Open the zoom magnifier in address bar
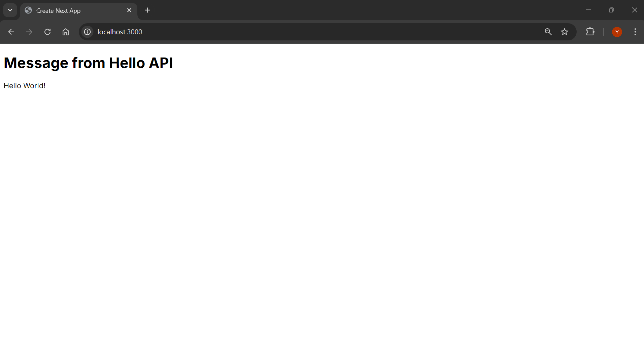Viewport: 644px width, 337px height. [548, 32]
